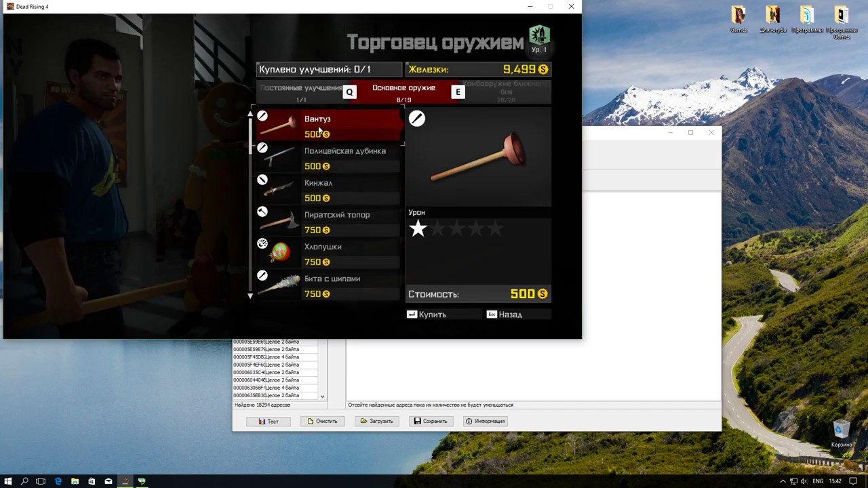This screenshot has height=488, width=868.
Task: Click the Очистить button
Action: point(322,422)
